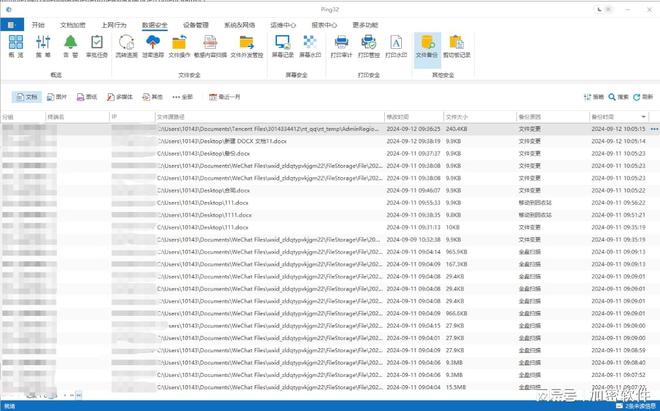Toggle the 多媒体 multimedia filter
The image size is (660, 411).
tap(120, 97)
